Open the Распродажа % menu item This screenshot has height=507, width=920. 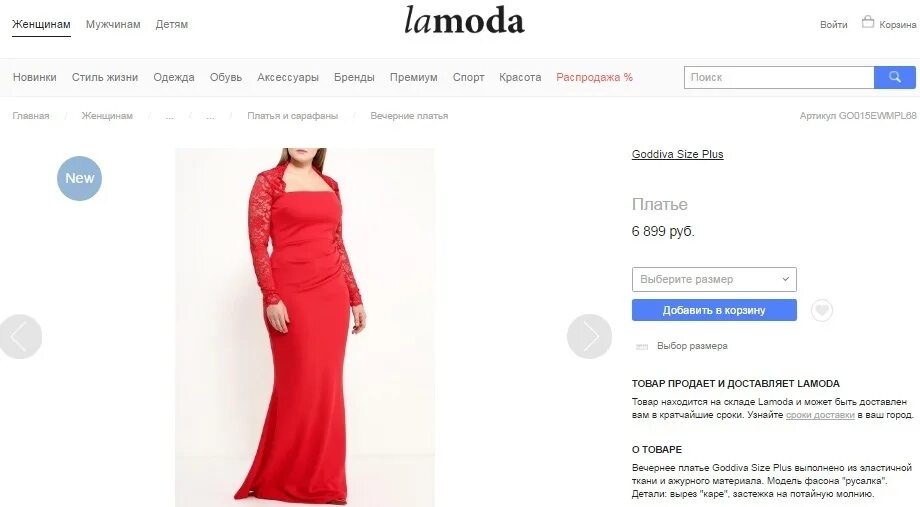[x=594, y=77]
